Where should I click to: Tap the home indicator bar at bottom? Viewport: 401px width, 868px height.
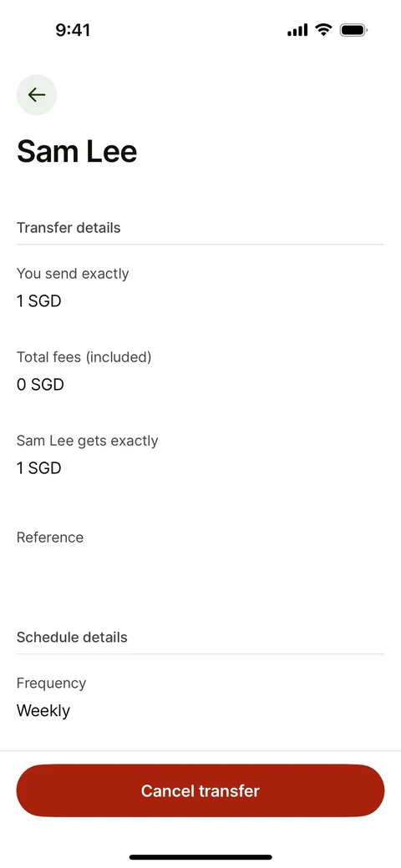tap(200, 857)
